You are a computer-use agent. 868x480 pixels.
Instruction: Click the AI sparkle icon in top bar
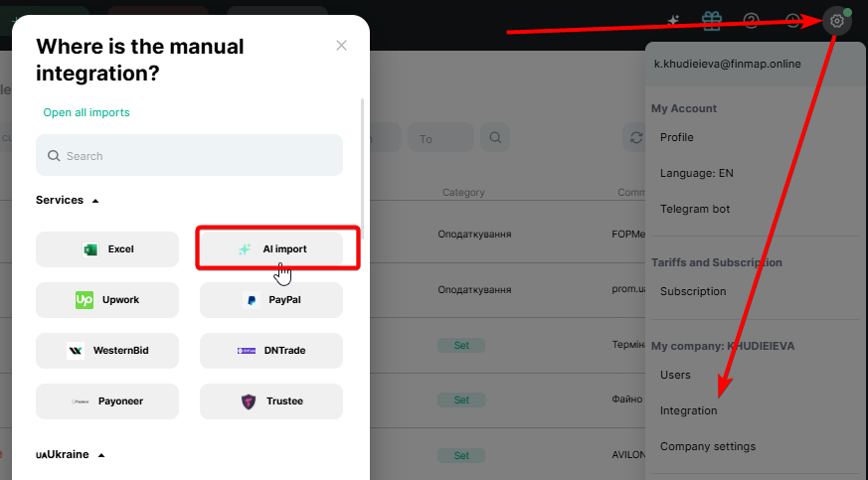673,21
